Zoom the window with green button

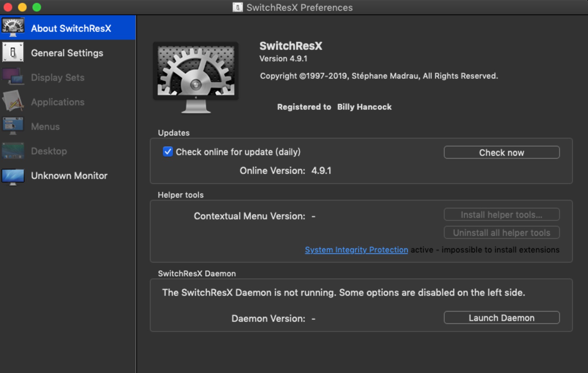[x=37, y=7]
